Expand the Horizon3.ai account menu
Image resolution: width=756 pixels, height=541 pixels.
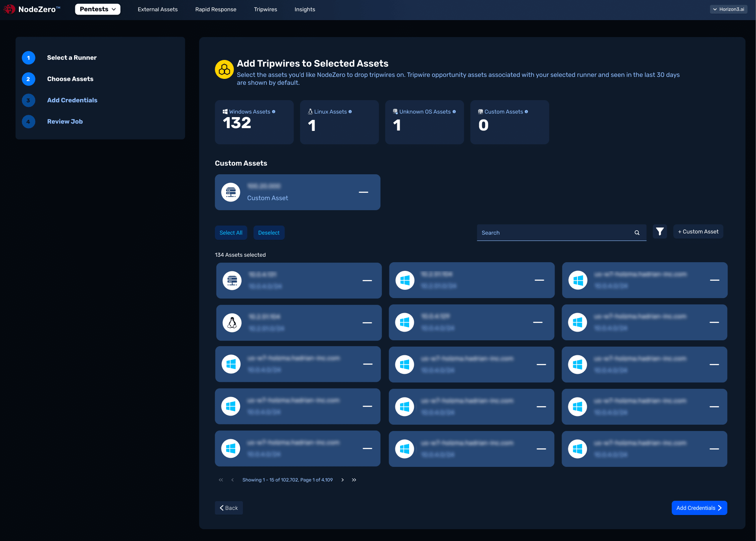pyautogui.click(x=728, y=9)
